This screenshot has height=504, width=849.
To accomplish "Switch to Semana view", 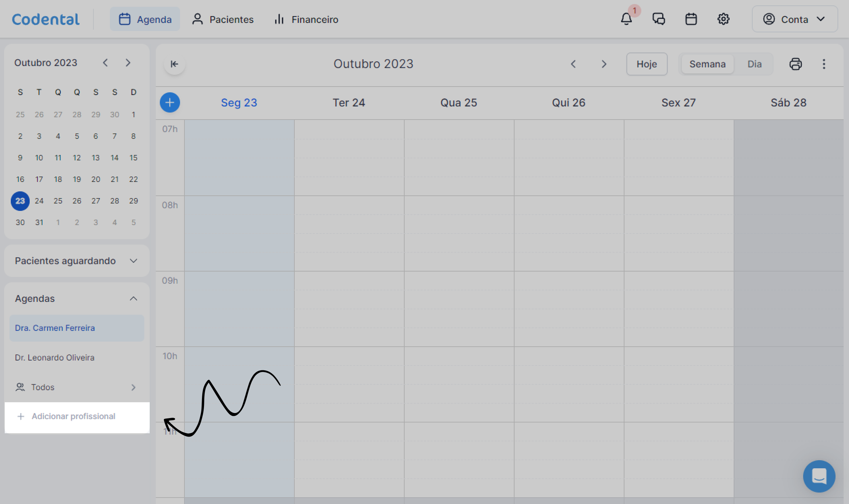I will (707, 64).
